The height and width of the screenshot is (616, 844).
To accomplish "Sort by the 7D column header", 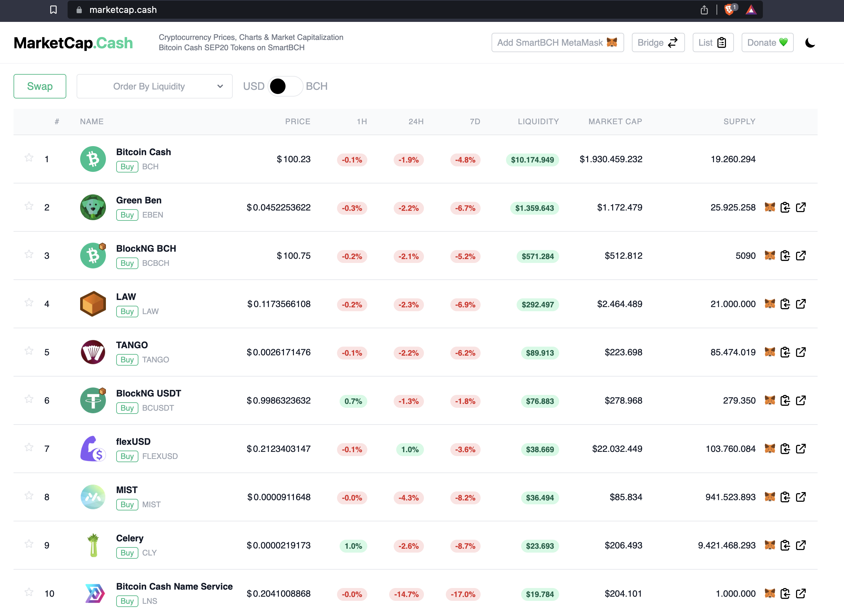I will [475, 122].
